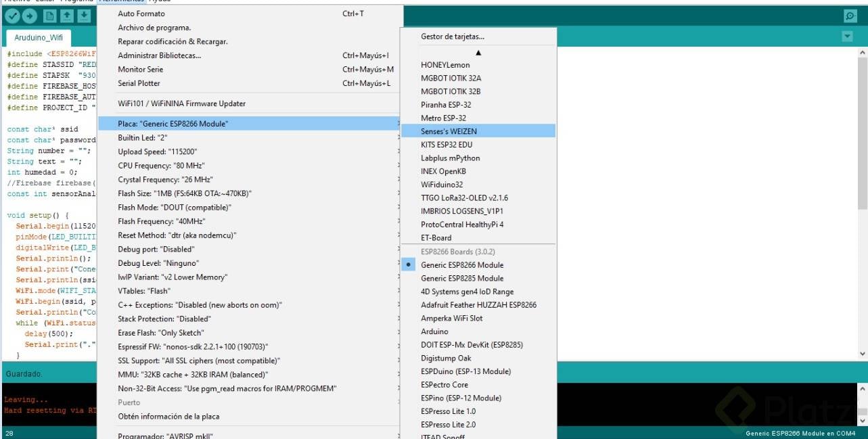868x439 pixels.
Task: Open Serial Plotter from the menu
Action: tap(250, 83)
